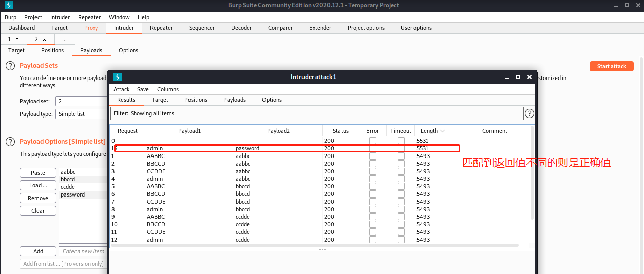Viewport: 644px width, 274px height.
Task: Switch to the Sequencer tab
Action: coord(202,28)
